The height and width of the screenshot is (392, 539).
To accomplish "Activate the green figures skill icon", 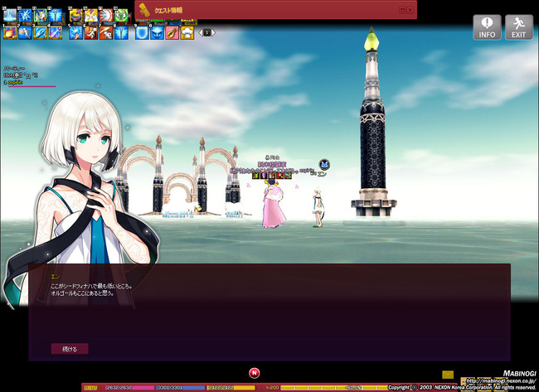I will (121, 16).
